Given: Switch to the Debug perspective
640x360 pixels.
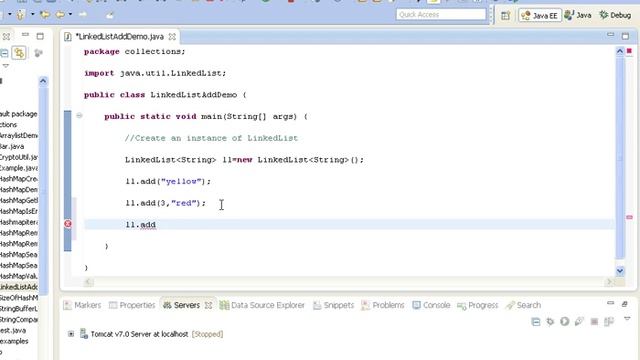Looking at the screenshot, I should (615, 15).
